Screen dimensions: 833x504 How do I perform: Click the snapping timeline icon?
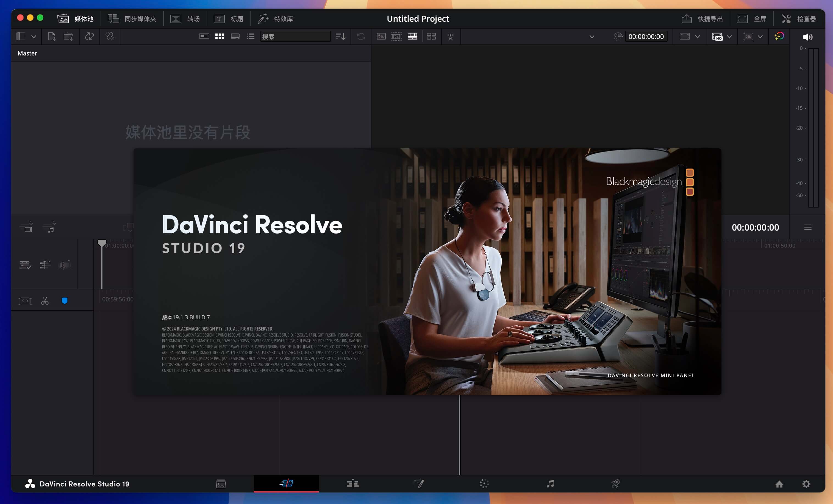45,265
